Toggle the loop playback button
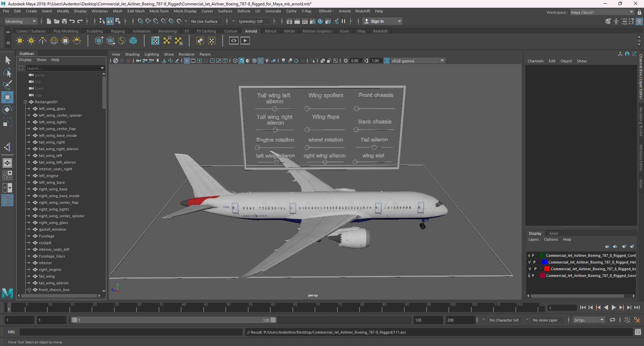Viewport: 644px width, 346px height. click(x=612, y=320)
